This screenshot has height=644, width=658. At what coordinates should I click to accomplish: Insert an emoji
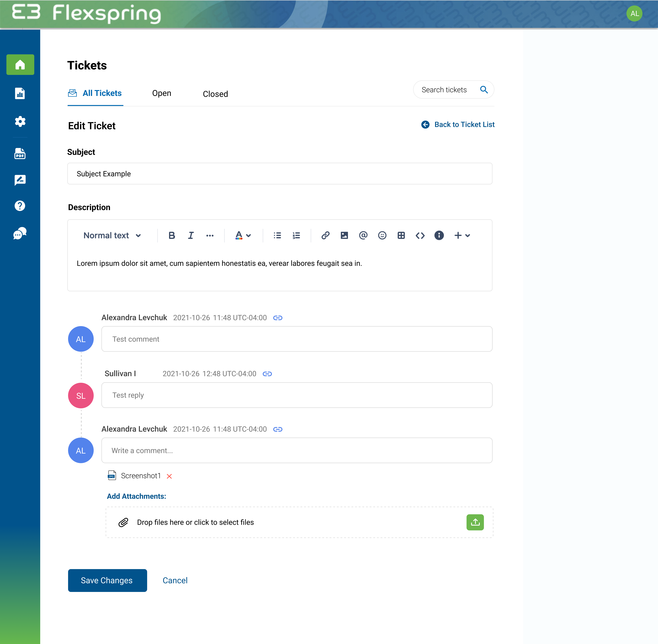coord(382,235)
